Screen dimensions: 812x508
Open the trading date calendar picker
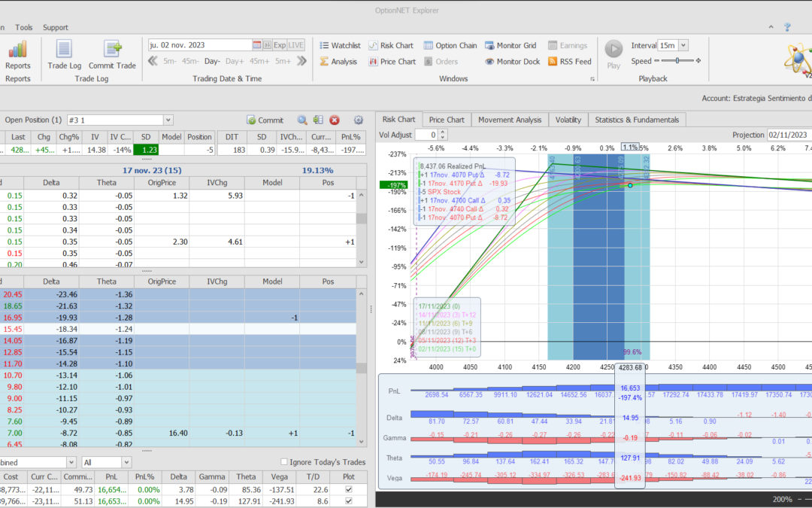(x=257, y=45)
